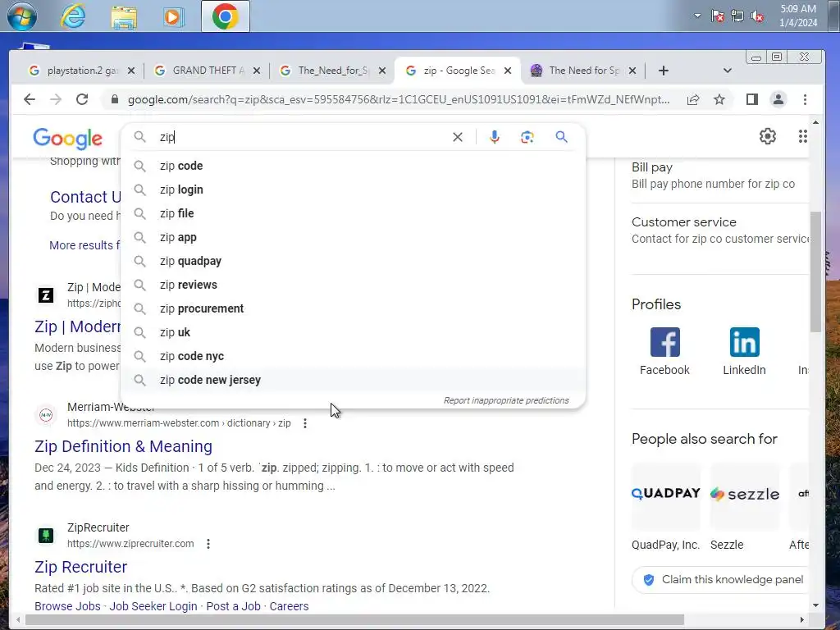840x630 pixels.
Task: Switch to The Need for Sp tab
Action: [x=583, y=71]
